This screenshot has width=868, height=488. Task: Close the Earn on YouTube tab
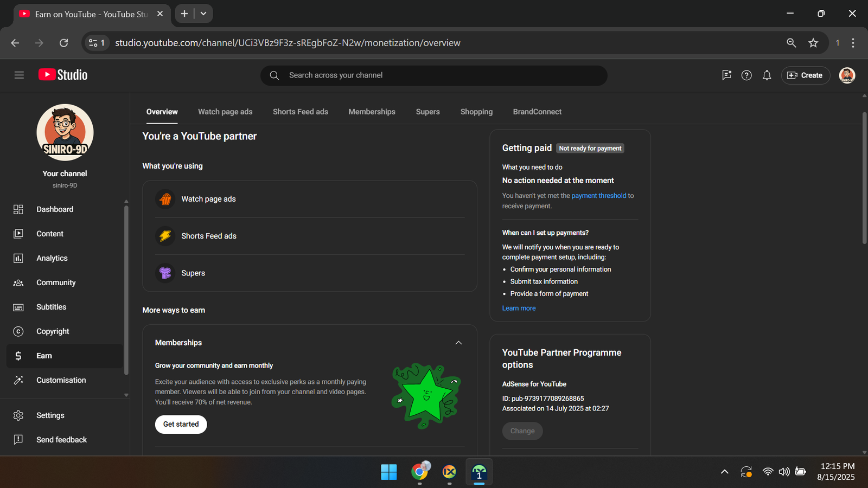pos(160,14)
